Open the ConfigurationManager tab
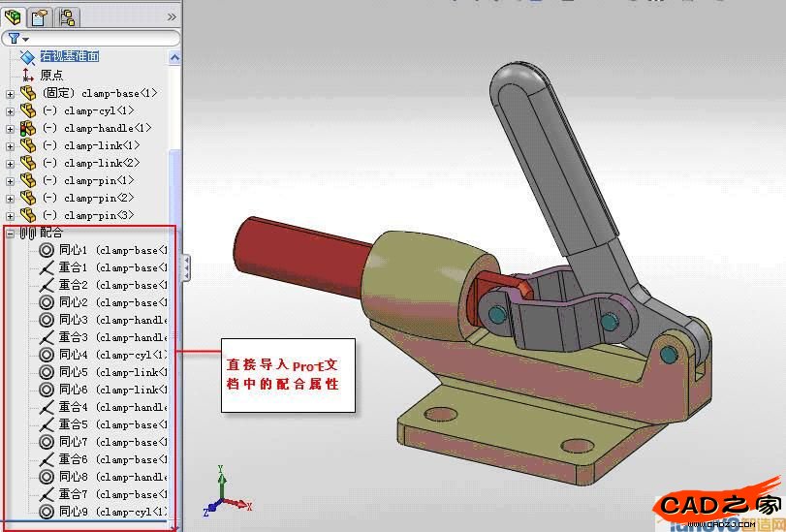The height and width of the screenshot is (532, 786). click(68, 16)
